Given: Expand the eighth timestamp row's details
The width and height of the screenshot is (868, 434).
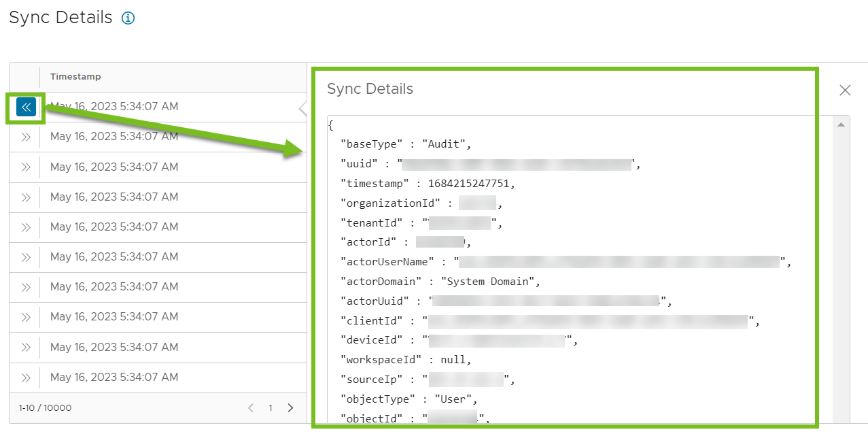Looking at the screenshot, I should click(26, 317).
